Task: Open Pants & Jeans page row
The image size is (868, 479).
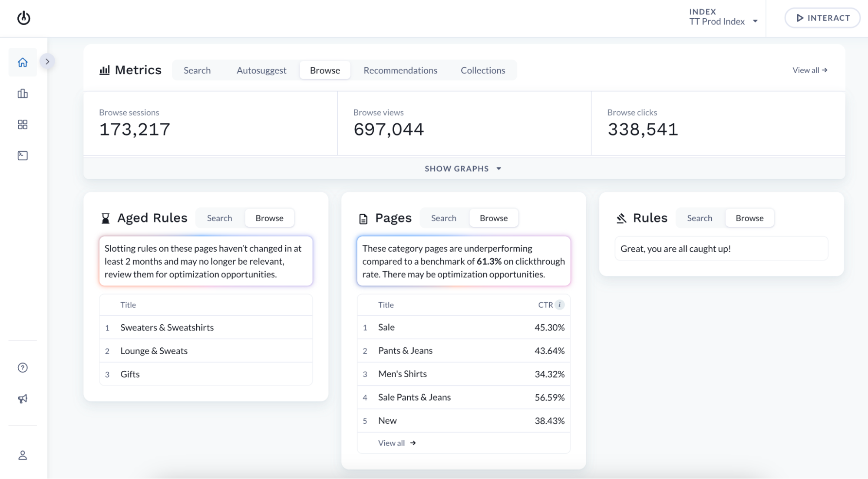Action: click(x=463, y=351)
